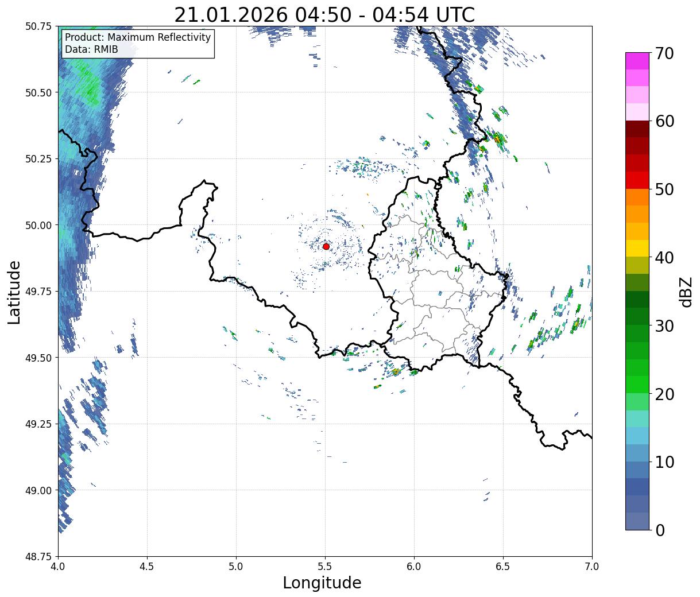Click the latitude tick label 49.00
Viewport: 700px width, 597px height.
click(38, 490)
